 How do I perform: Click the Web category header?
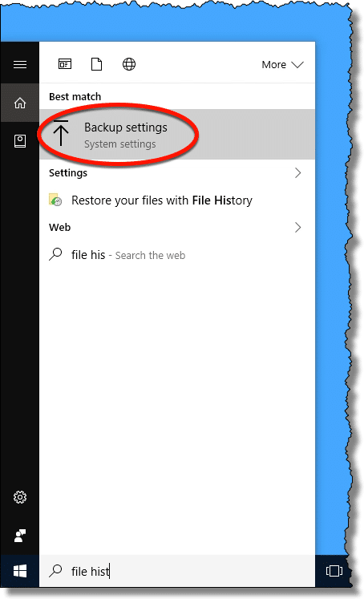(x=59, y=227)
